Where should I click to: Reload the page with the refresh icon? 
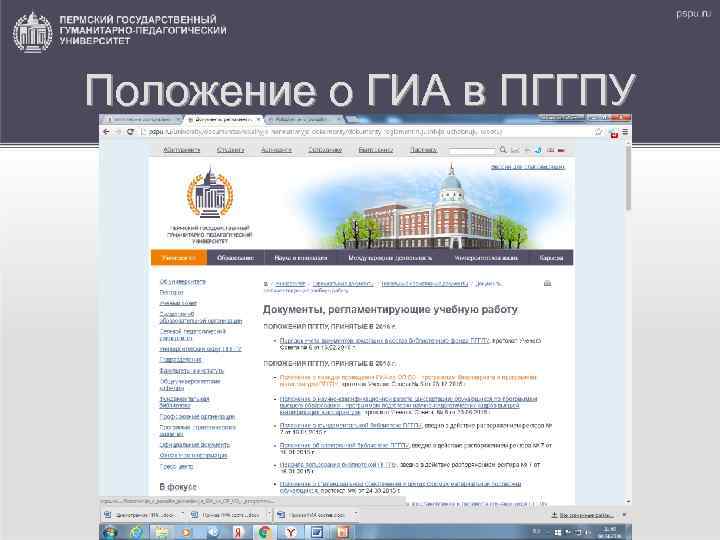click(130, 132)
